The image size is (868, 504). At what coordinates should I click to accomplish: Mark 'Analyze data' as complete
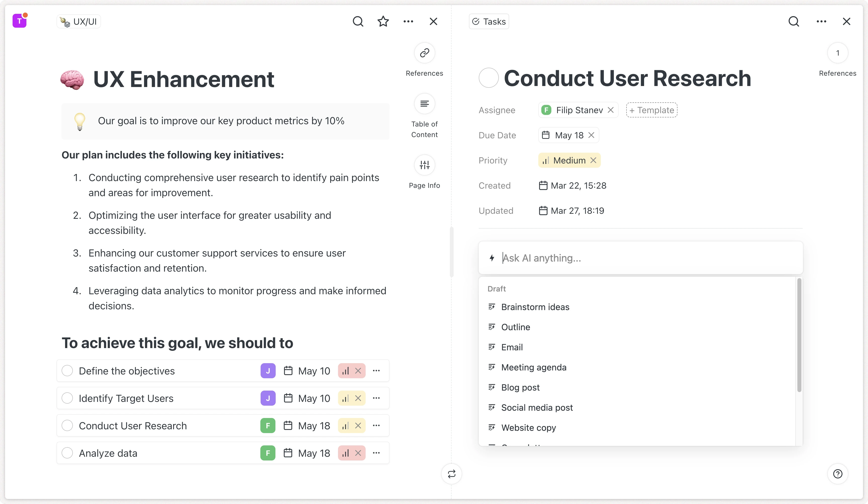[68, 453]
